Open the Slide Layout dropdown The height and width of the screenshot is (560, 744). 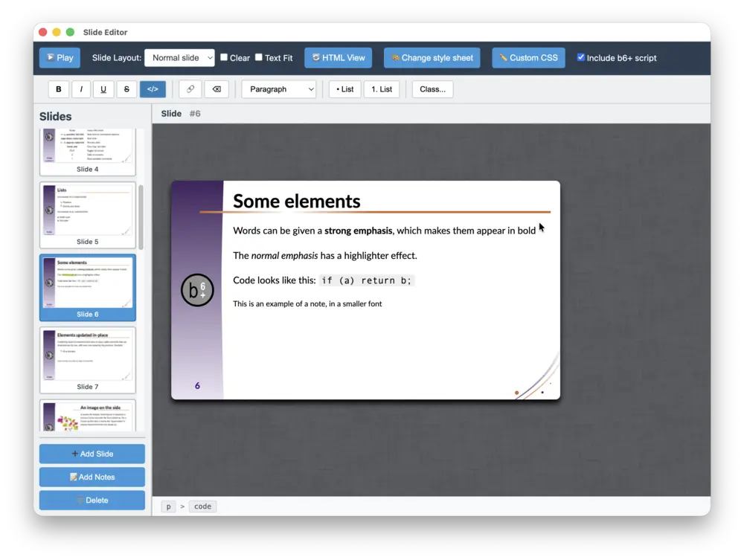click(179, 57)
